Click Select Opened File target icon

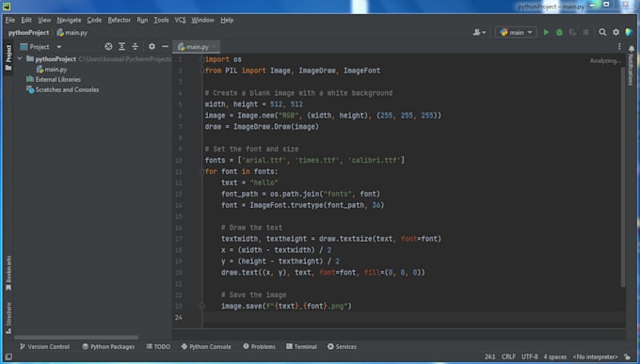tap(108, 46)
